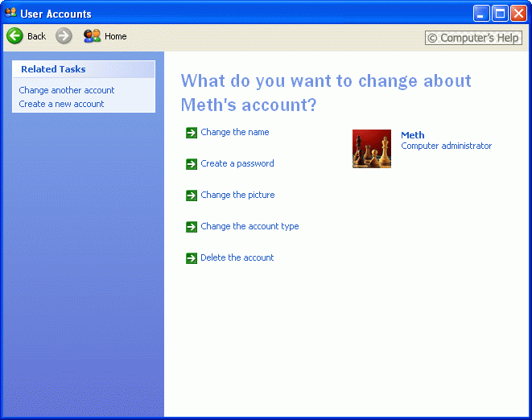Click the arrow icon beside Delete the account
The width and height of the screenshot is (532, 420).
coord(192,258)
